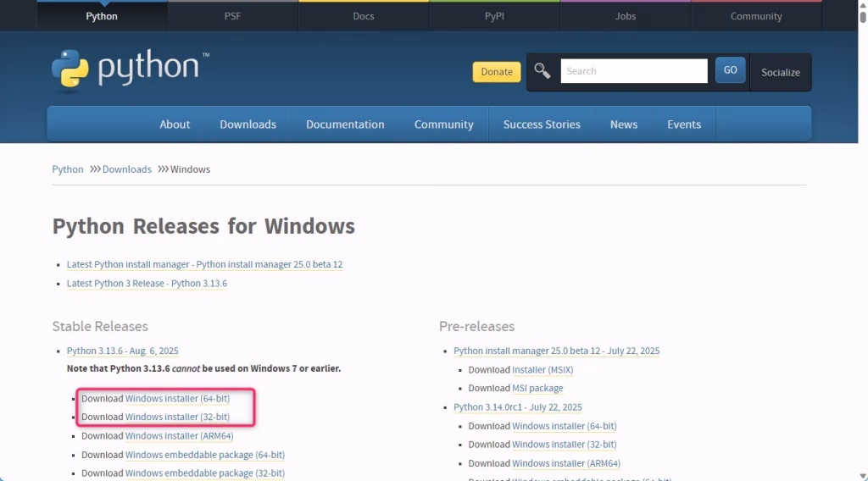This screenshot has width=868, height=481.
Task: Download 3.14.0rc1 Windows installer (64-bit)
Action: 564,426
